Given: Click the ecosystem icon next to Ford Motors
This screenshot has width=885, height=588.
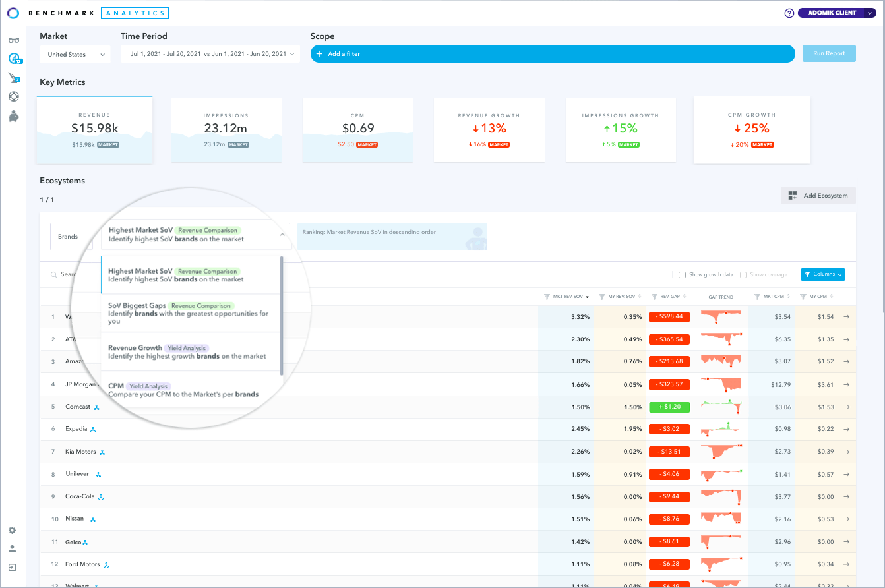Looking at the screenshot, I should (106, 564).
